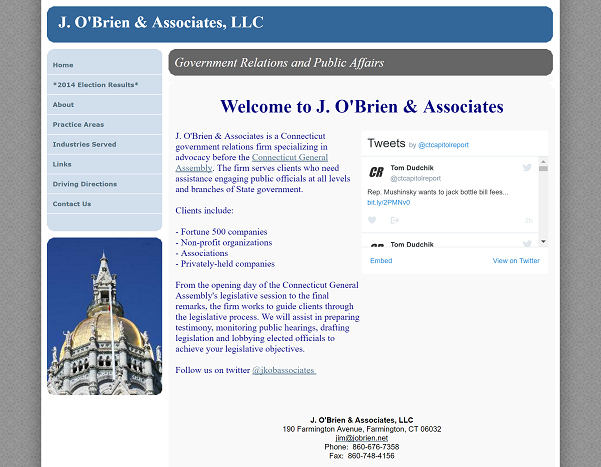Viewport: 601px width, 467px height.
Task: Click the 2h timestamp on tweet
Action: point(529,220)
